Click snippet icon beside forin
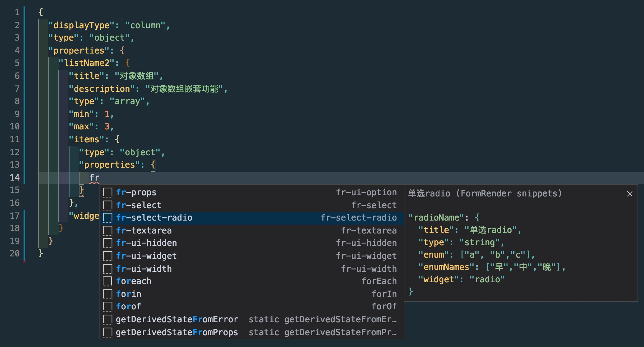644x347 pixels. pos(108,294)
